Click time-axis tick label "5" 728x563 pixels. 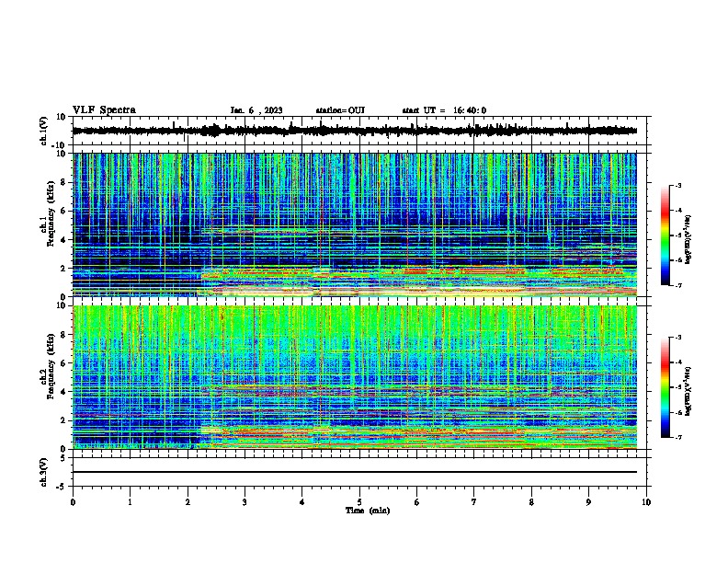359,502
